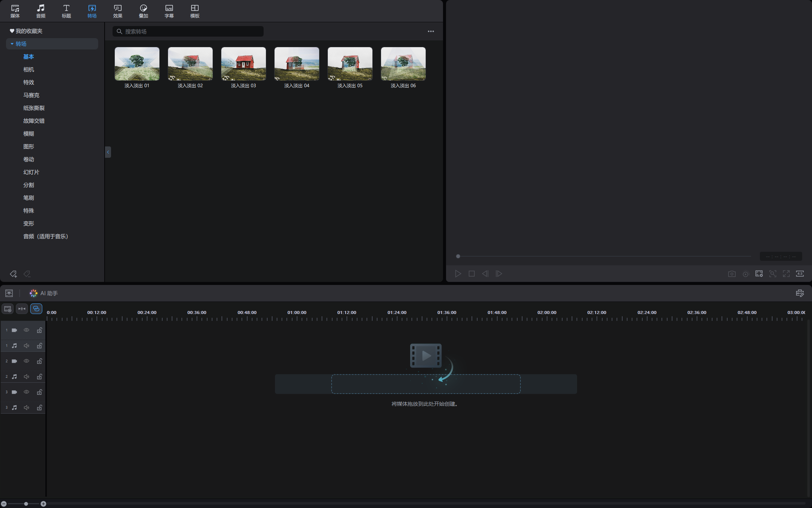This screenshot has width=812, height=508.
Task: Toggle ripple editing icon in timeline
Action: click(22, 309)
